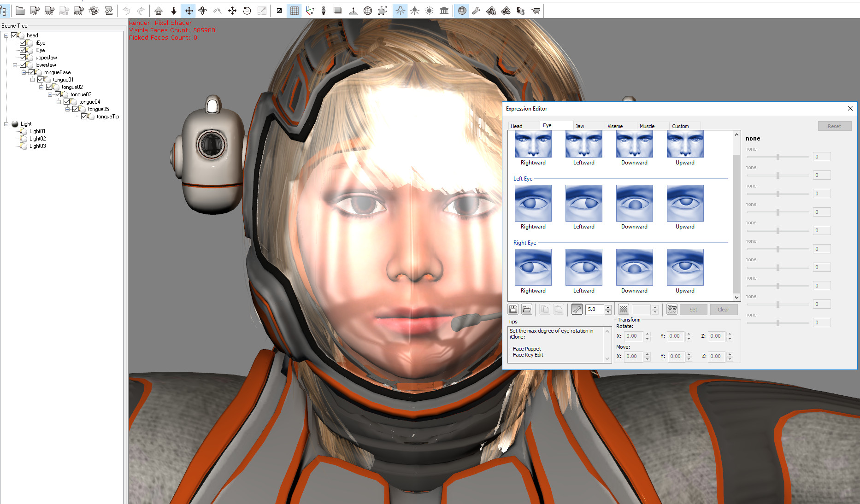
Task: Open expression file with folder icon
Action: click(527, 309)
